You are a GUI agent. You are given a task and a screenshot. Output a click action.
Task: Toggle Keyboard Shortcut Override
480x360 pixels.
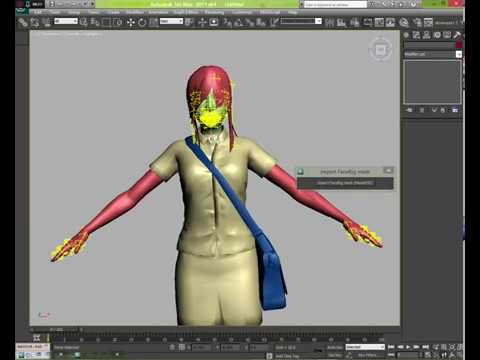click(x=214, y=22)
